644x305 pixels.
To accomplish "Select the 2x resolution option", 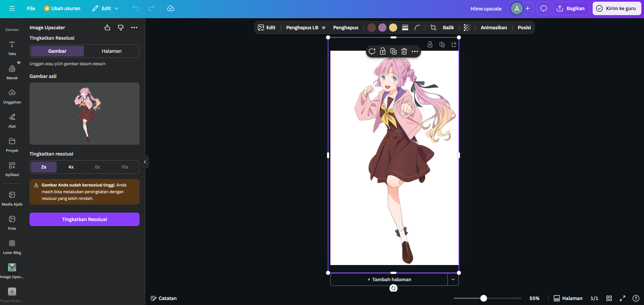I will (x=44, y=167).
